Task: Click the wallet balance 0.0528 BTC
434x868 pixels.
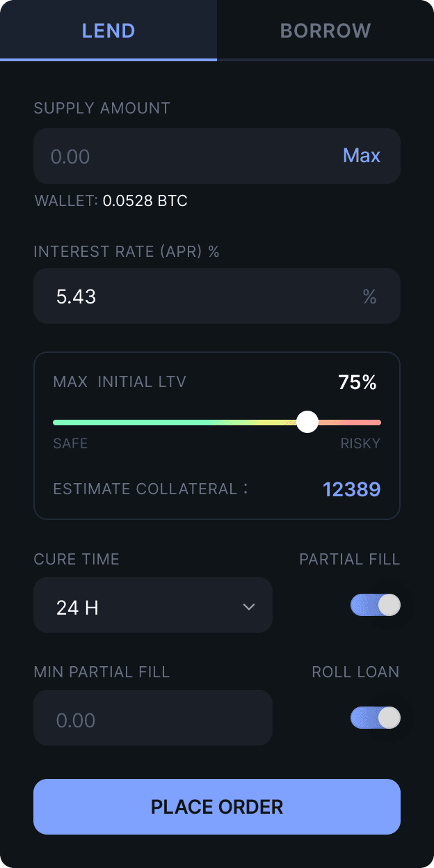Action: pos(145,202)
